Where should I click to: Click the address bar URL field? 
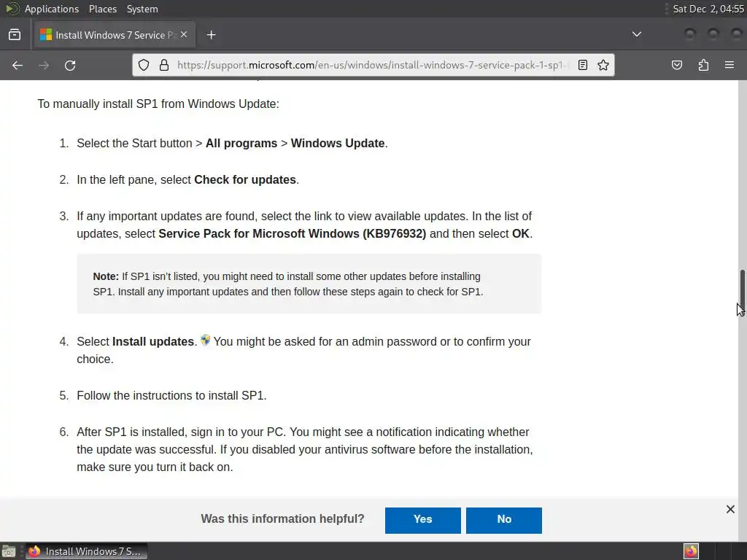click(371, 65)
